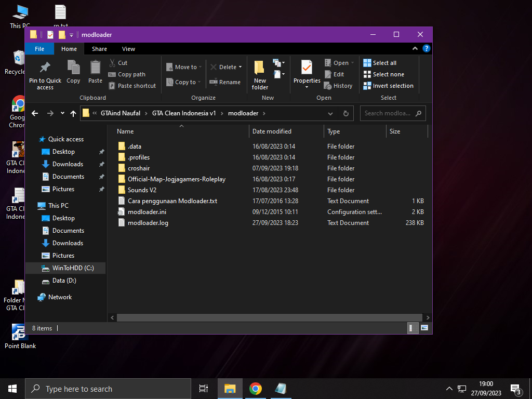Click Paste shortcut command
The image size is (532, 399).
click(x=132, y=86)
